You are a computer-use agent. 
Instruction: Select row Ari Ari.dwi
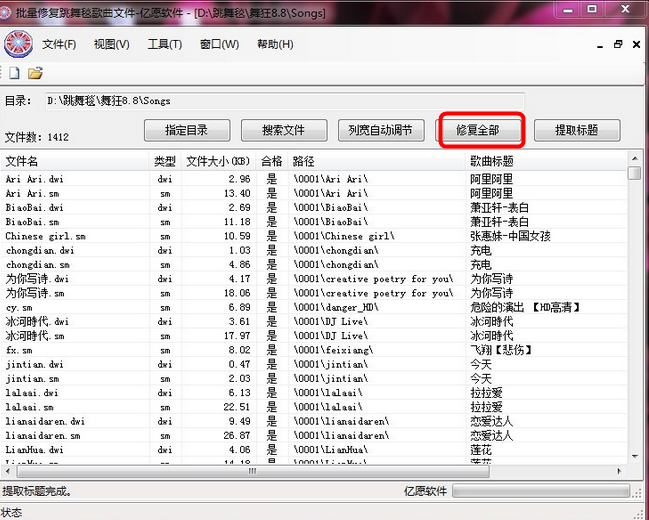(314, 179)
